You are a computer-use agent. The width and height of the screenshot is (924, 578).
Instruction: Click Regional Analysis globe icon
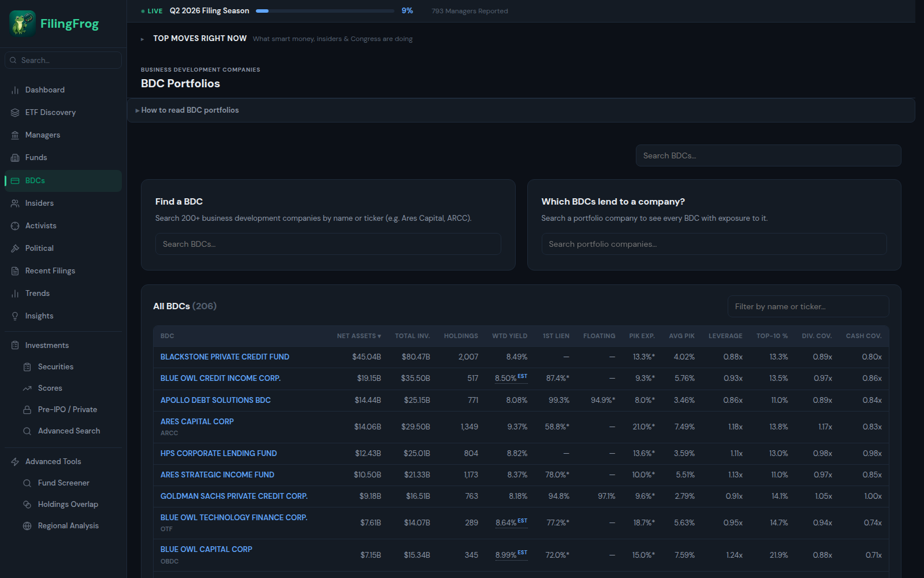coord(27,526)
